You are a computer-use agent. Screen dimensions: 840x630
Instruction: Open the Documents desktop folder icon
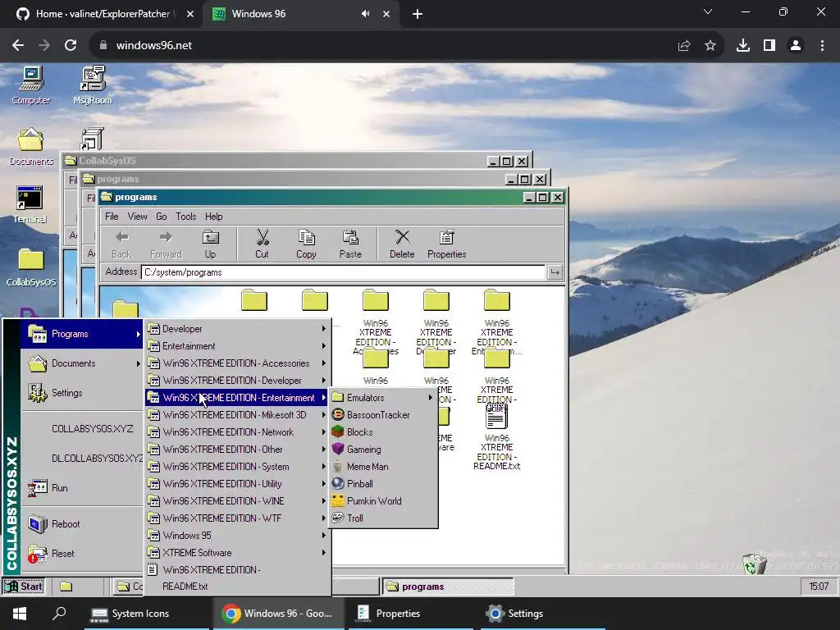31,147
